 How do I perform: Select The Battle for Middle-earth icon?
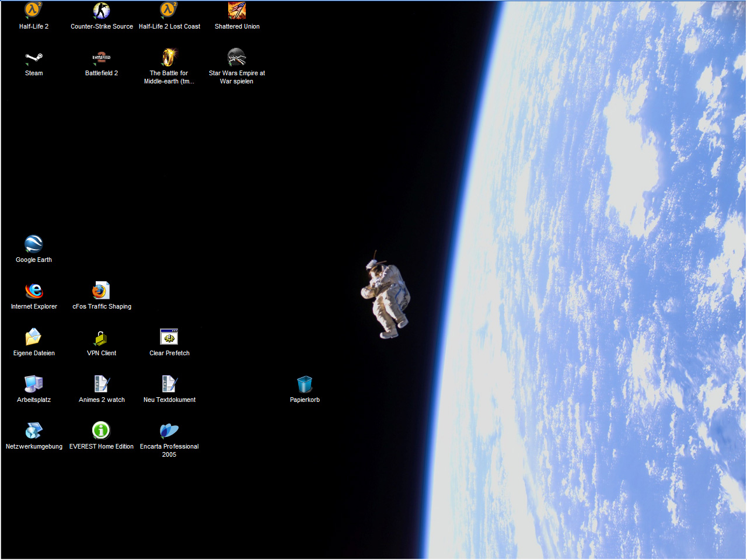click(x=169, y=57)
